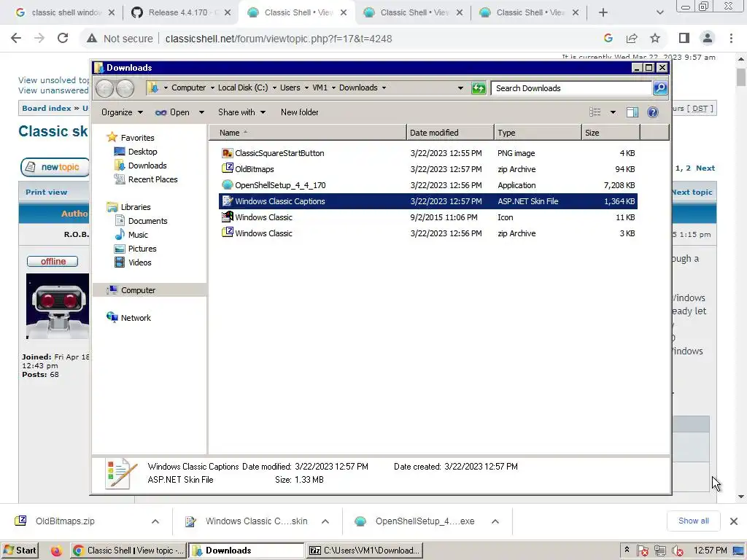This screenshot has height=560, width=747.
Task: Click the Explorer Forward navigation button
Action: tap(125, 88)
